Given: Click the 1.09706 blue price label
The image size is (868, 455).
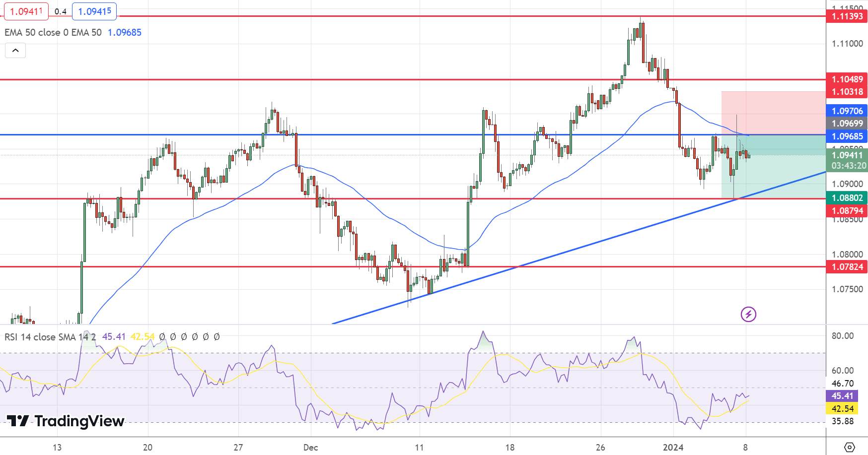Looking at the screenshot, I should 847,111.
